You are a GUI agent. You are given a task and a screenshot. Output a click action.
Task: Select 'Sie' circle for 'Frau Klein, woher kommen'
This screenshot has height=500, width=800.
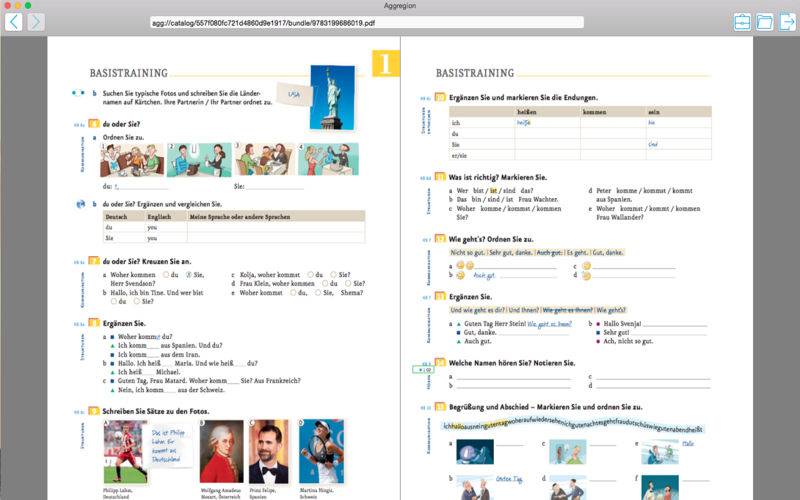click(348, 284)
